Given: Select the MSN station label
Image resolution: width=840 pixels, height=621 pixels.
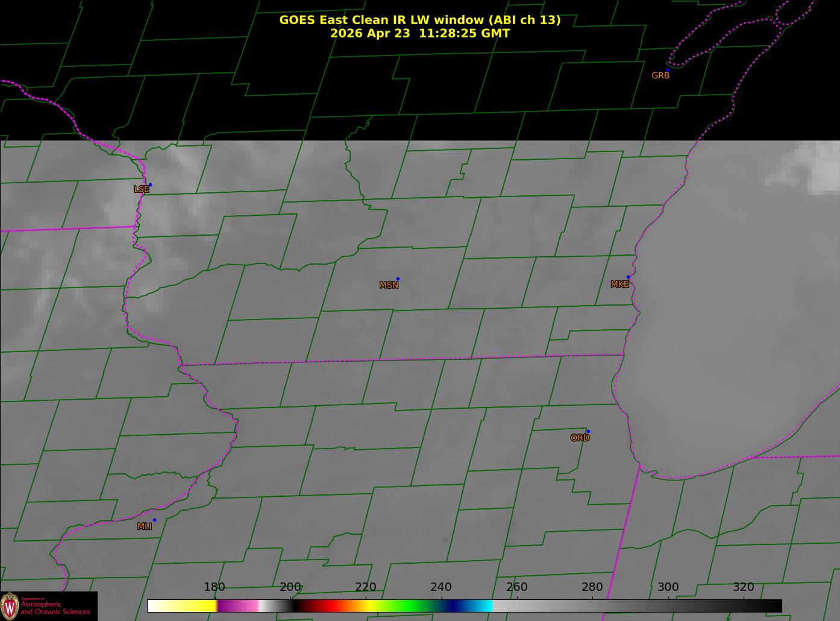Looking at the screenshot, I should click(389, 285).
